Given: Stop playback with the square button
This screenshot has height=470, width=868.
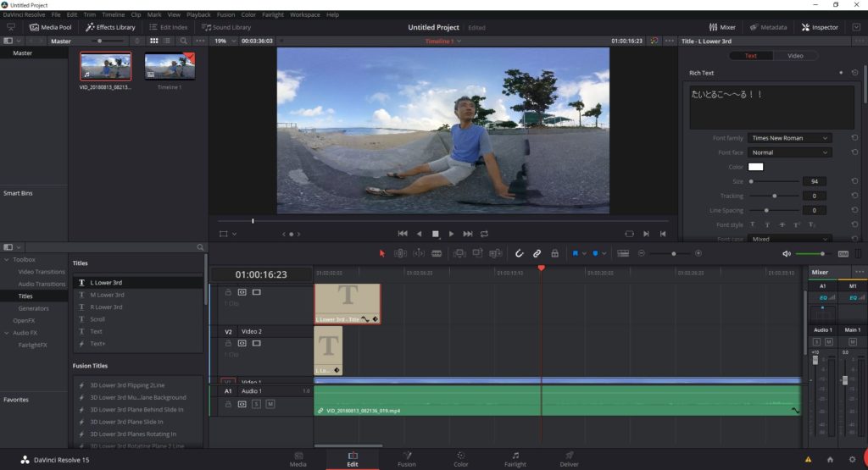Looking at the screenshot, I should coord(435,234).
